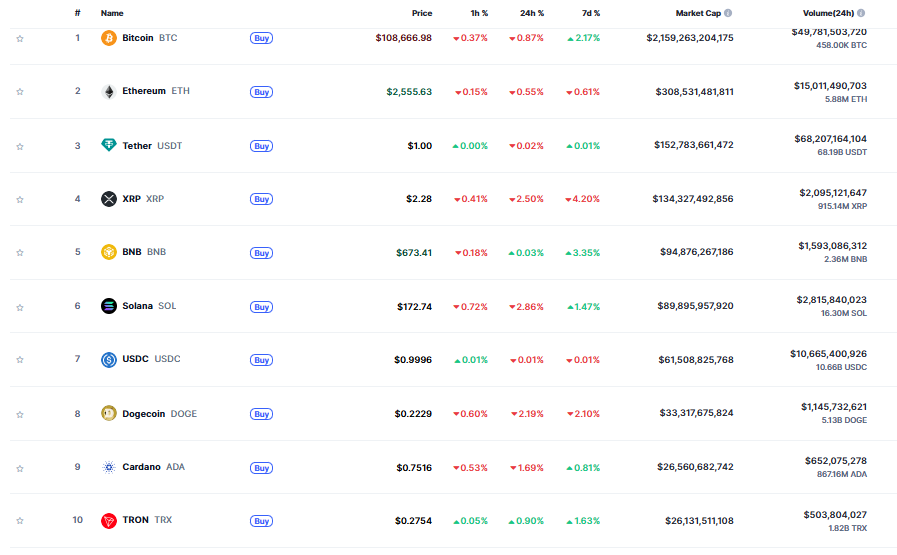This screenshot has height=555, width=897.
Task: Click market cap $308,531,481,811
Action: tap(694, 92)
